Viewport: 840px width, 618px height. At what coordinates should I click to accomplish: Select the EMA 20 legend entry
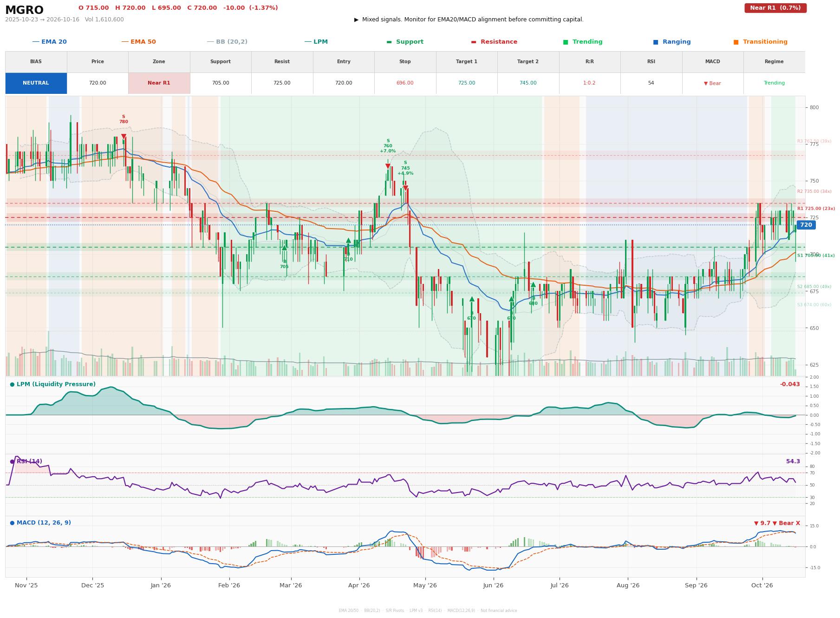click(49, 42)
